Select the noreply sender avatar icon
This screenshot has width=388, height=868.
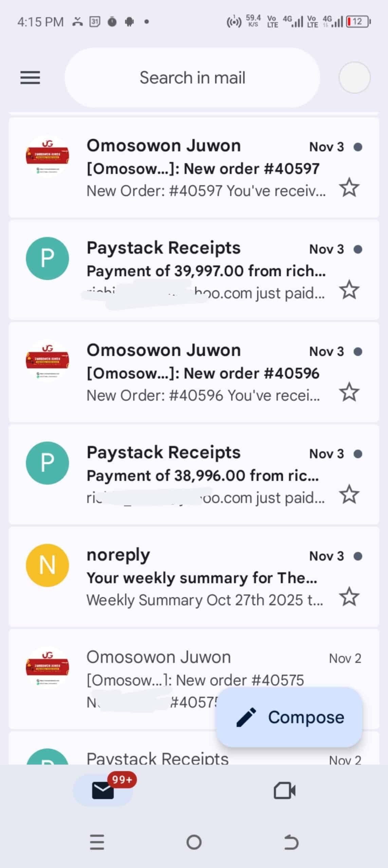tap(48, 565)
